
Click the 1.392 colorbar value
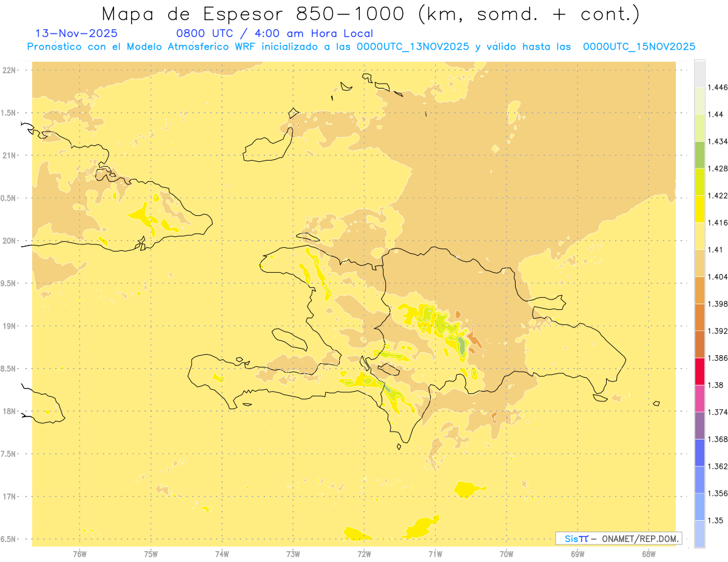(718, 331)
